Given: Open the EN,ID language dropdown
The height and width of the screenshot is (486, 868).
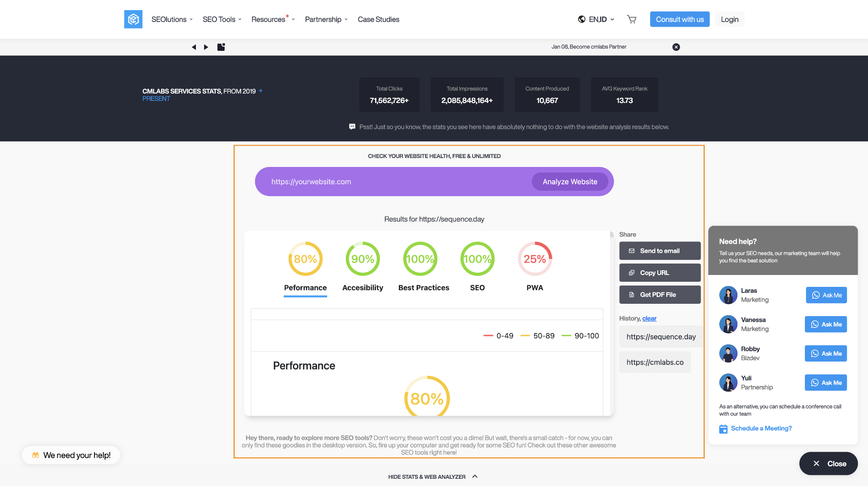Looking at the screenshot, I should (x=596, y=19).
